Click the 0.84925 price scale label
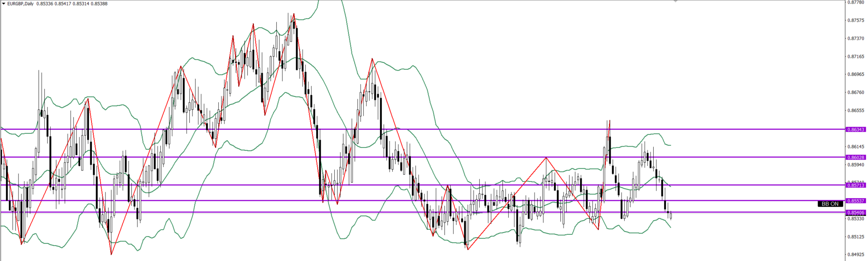This screenshot has height=261, width=868. coord(856,255)
